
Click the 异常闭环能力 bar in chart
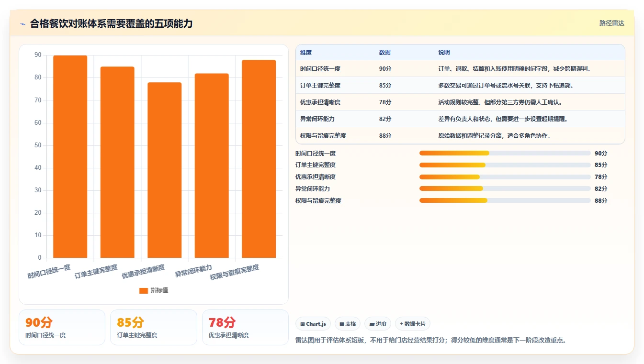point(212,165)
